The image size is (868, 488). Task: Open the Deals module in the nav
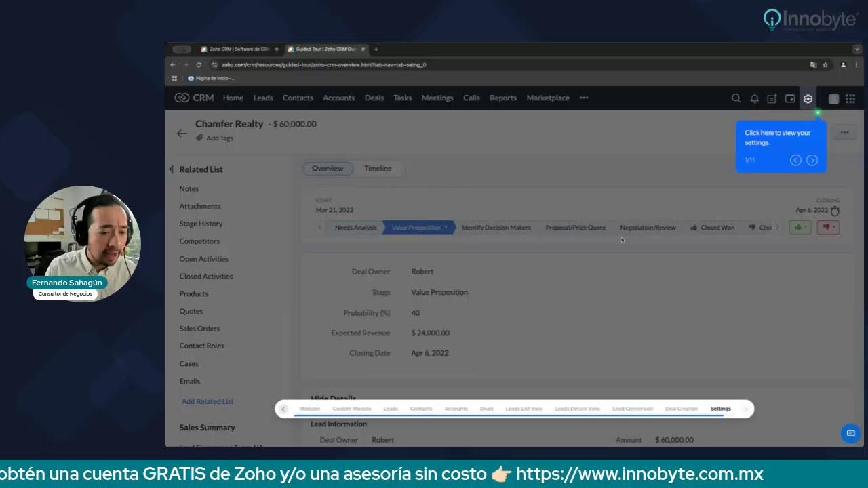point(374,98)
